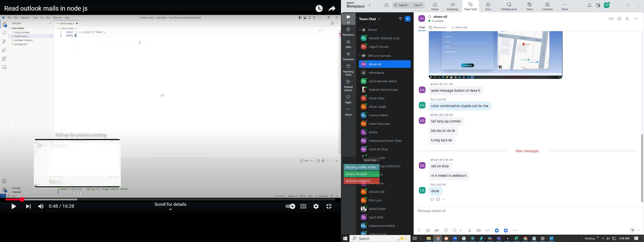The image size is (644, 242).
Task: Open the Zoom calendar icon
Action: coord(598,5)
